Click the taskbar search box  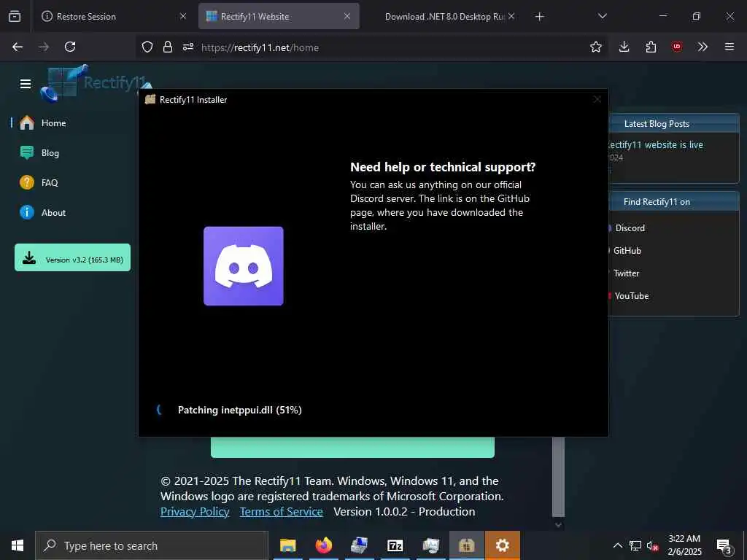pos(152,545)
